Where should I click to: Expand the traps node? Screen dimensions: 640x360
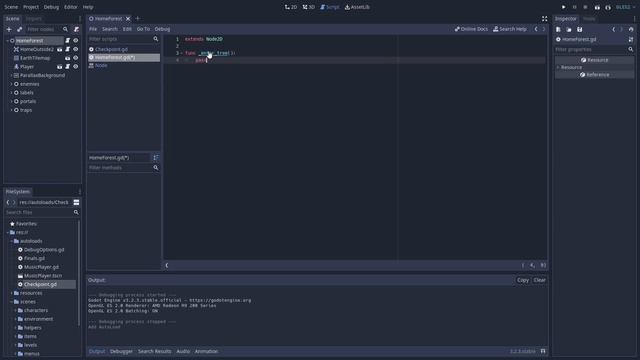pos(11,110)
